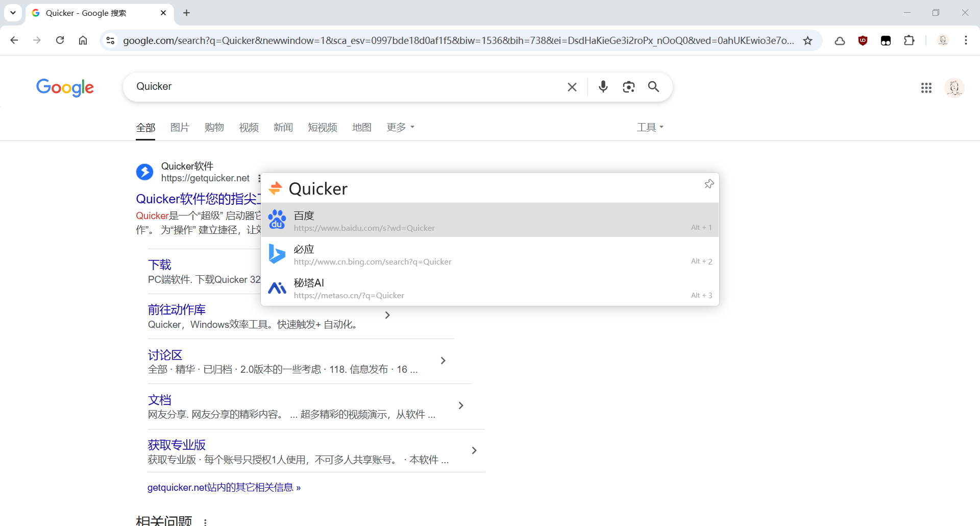Switch to the 地图 tab
The height and width of the screenshot is (526, 980).
coord(362,127)
